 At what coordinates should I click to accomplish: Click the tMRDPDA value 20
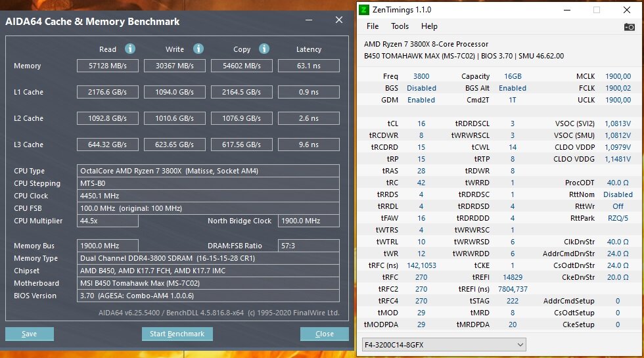(513, 324)
